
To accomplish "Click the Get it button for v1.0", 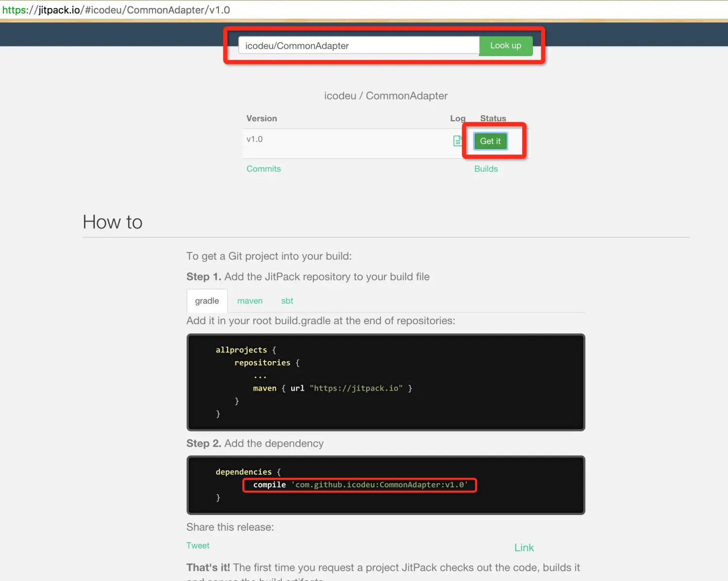I will click(x=490, y=141).
